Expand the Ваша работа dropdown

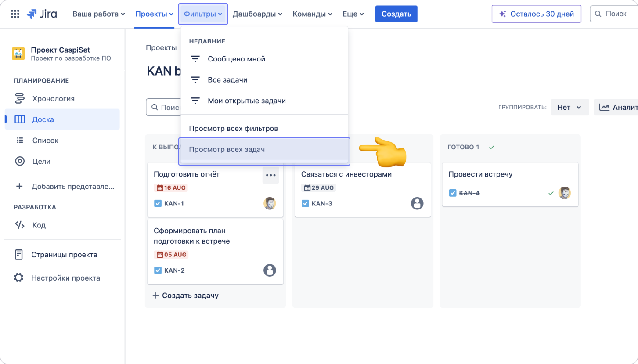point(98,14)
